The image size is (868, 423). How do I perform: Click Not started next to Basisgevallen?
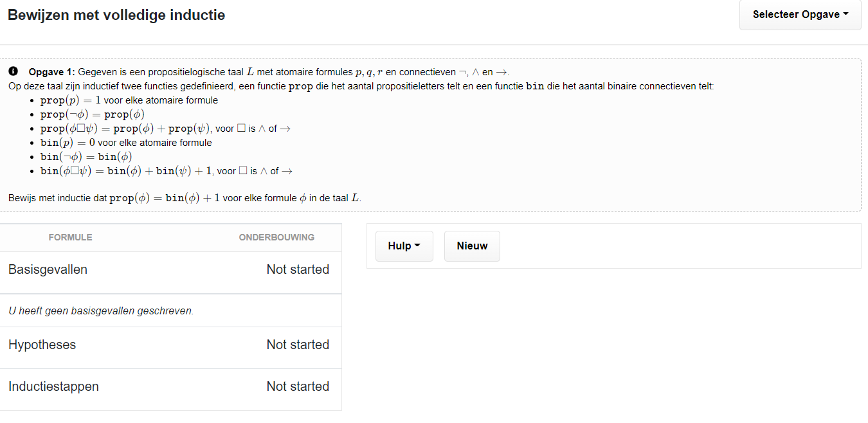298,269
